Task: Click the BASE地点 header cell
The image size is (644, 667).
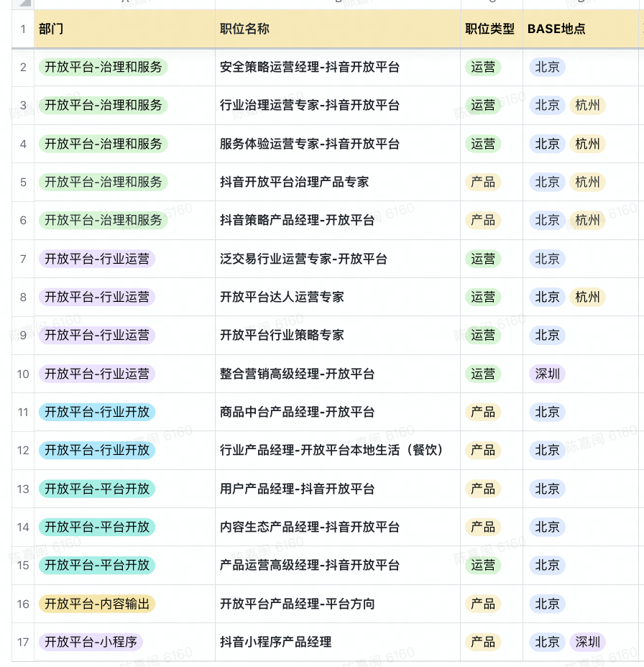Action: [x=581, y=29]
